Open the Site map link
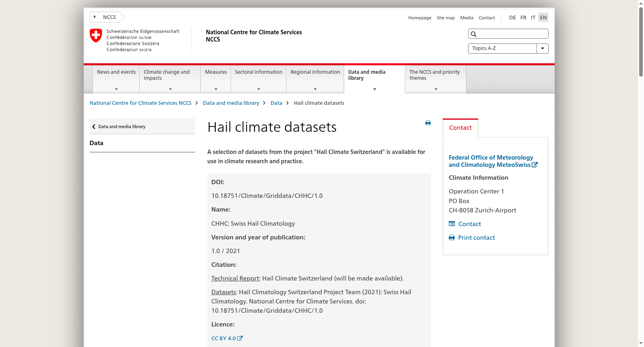The width and height of the screenshot is (644, 347). click(446, 18)
